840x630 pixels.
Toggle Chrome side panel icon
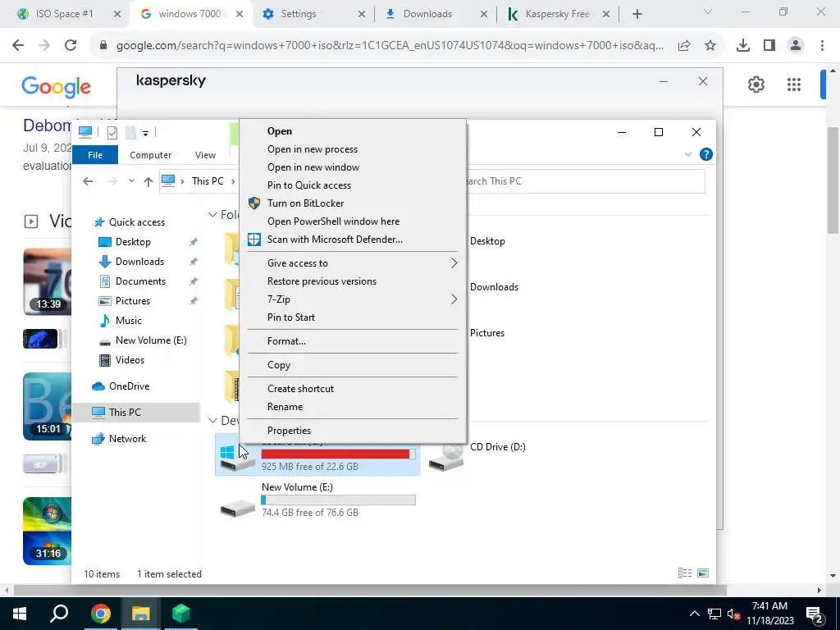[769, 46]
